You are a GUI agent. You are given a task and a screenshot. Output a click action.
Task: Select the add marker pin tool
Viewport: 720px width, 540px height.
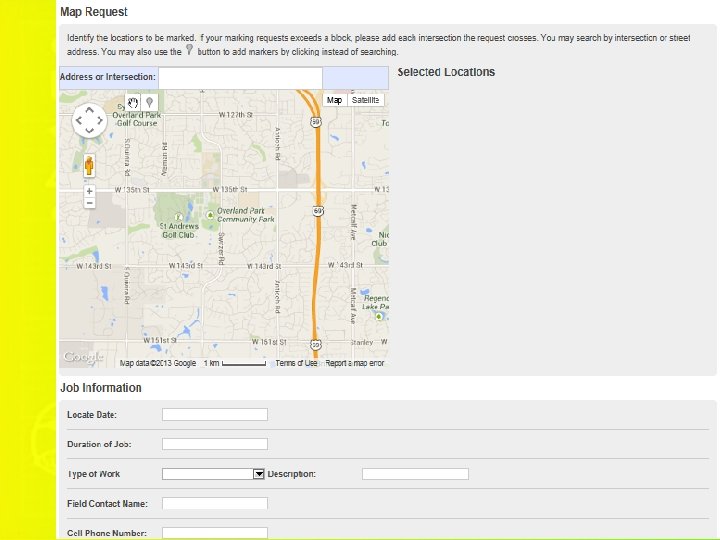tap(149, 102)
